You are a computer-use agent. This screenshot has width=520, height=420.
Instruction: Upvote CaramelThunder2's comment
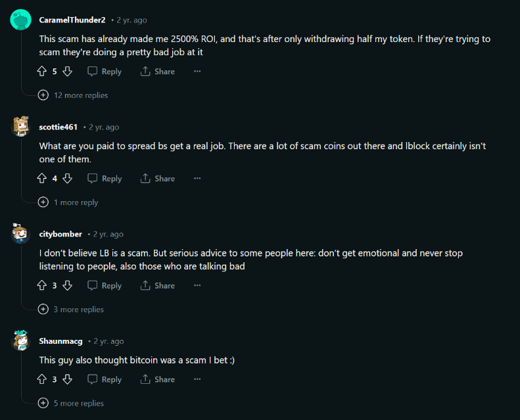click(x=43, y=71)
